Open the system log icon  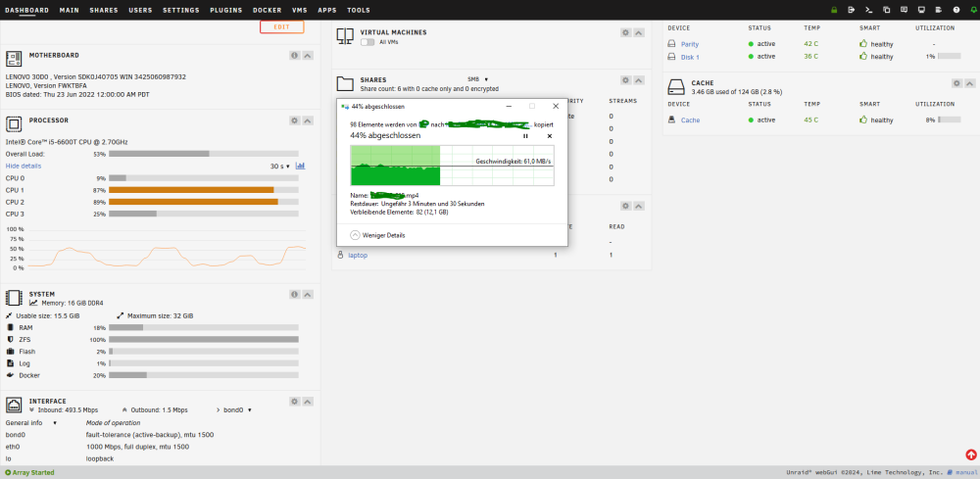pos(939,10)
